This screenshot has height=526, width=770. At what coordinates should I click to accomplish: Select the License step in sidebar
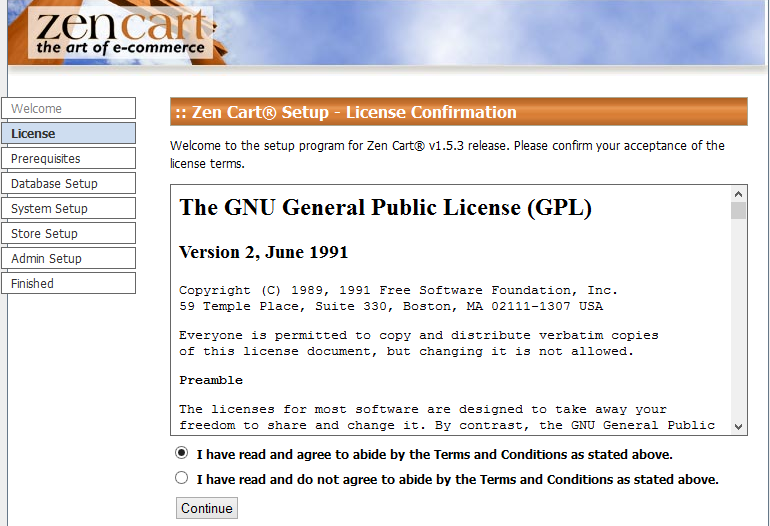69,133
